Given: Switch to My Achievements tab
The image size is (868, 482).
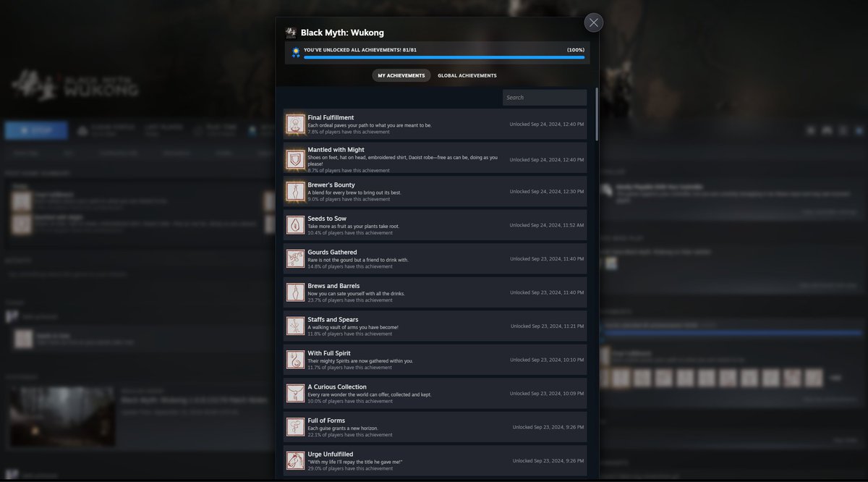Looking at the screenshot, I should [401, 75].
